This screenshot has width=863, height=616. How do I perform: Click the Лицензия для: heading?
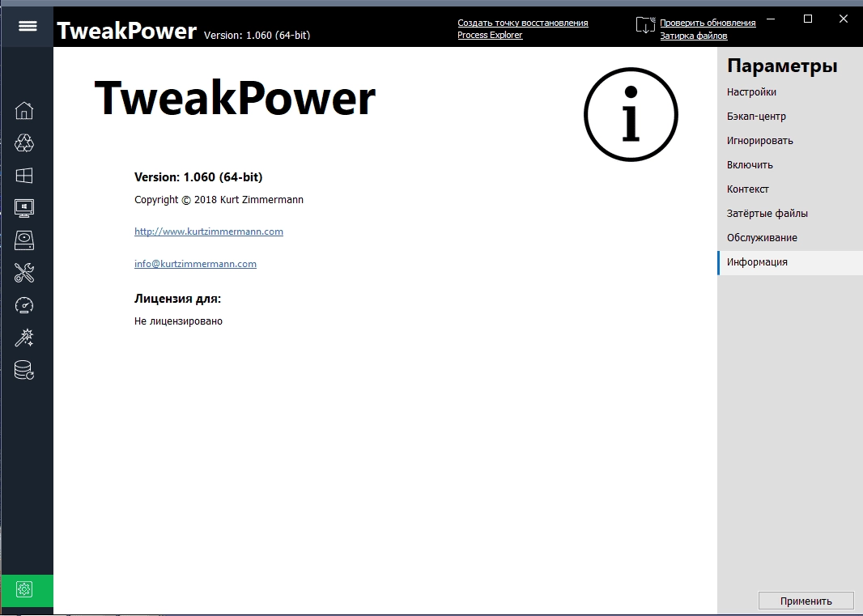(177, 299)
